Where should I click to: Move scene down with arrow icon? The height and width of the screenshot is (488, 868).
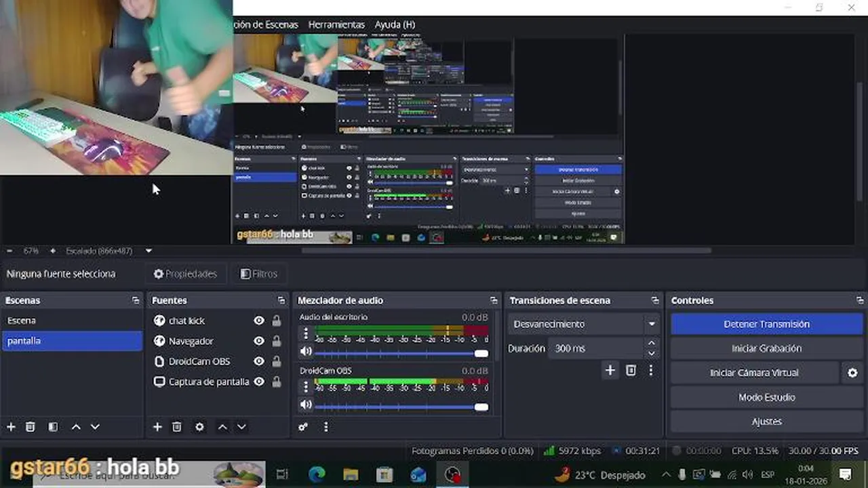click(95, 427)
